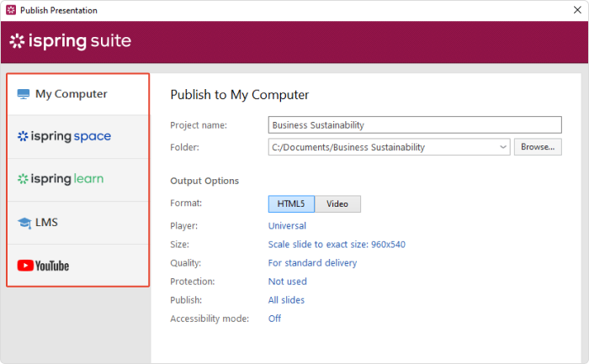
Task: Click the Publish Presentation title bar app icon
Action: [11, 10]
